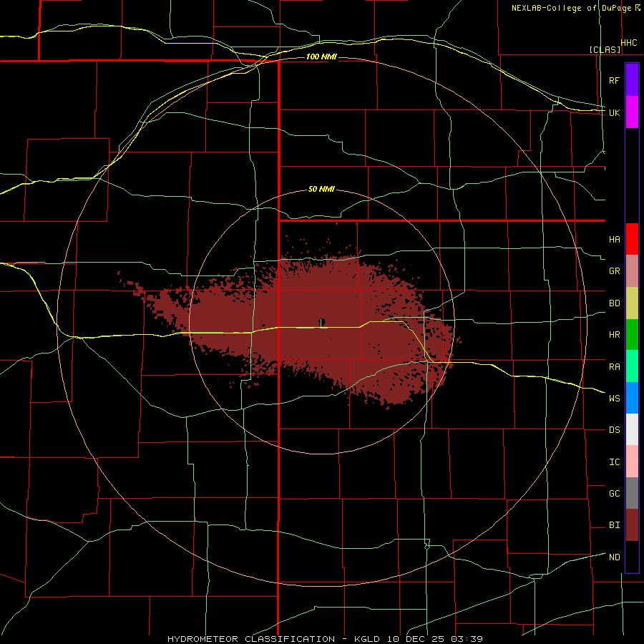Click the HHC product label
This screenshot has width=644, height=644.
(629, 43)
